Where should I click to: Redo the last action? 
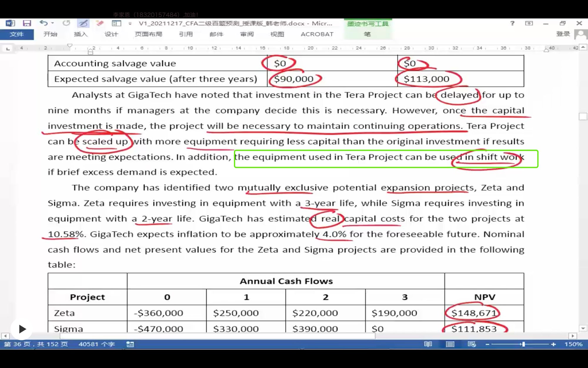coord(66,23)
